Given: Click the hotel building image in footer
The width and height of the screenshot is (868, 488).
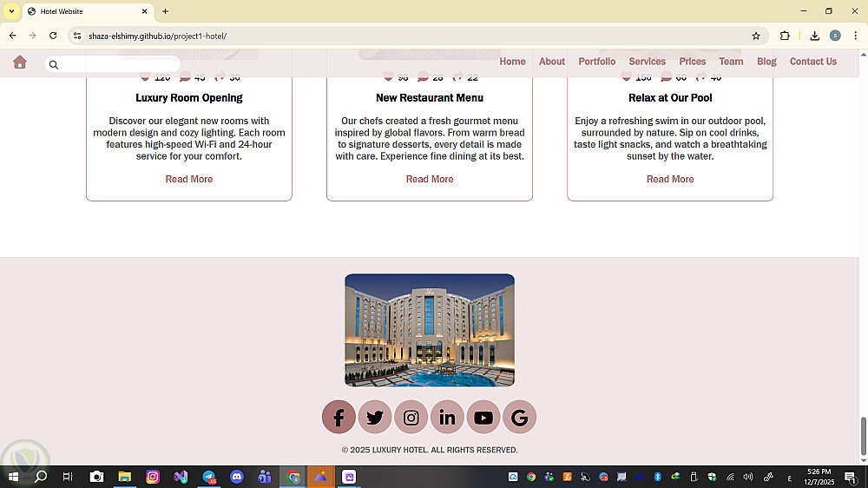Looking at the screenshot, I should 430,330.
